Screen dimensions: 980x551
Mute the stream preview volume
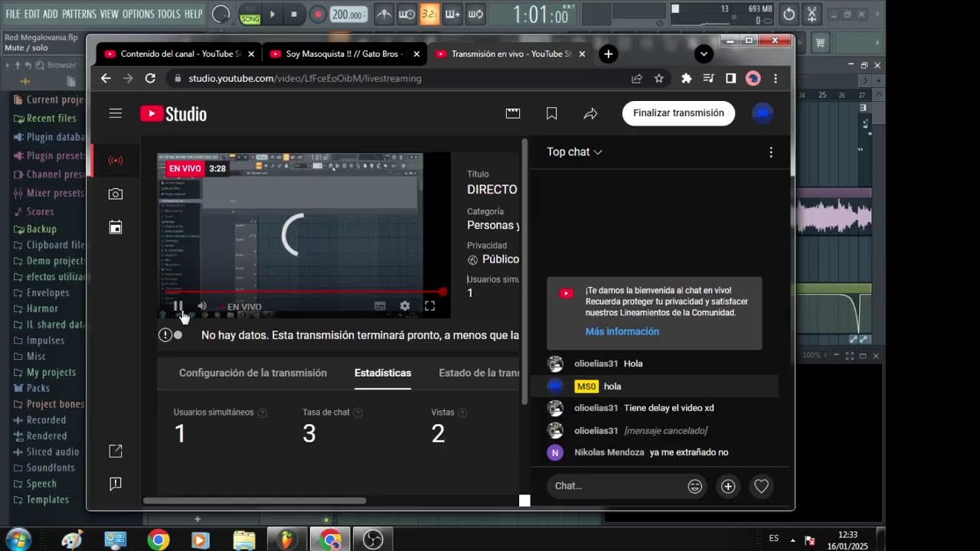(x=202, y=306)
